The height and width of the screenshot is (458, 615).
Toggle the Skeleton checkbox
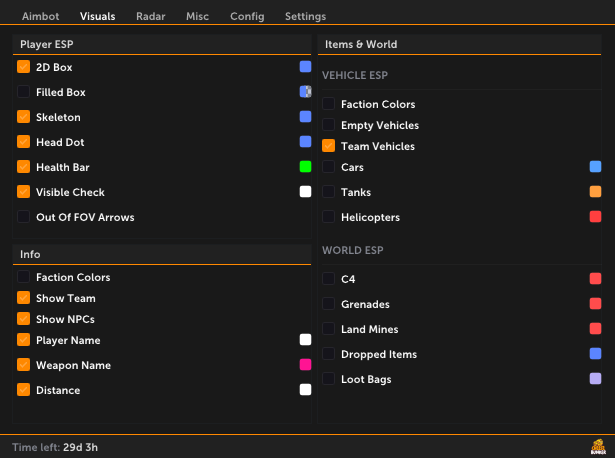point(24,117)
